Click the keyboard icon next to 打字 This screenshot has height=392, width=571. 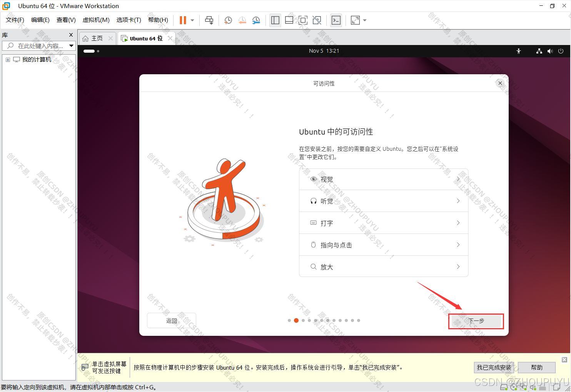point(314,223)
